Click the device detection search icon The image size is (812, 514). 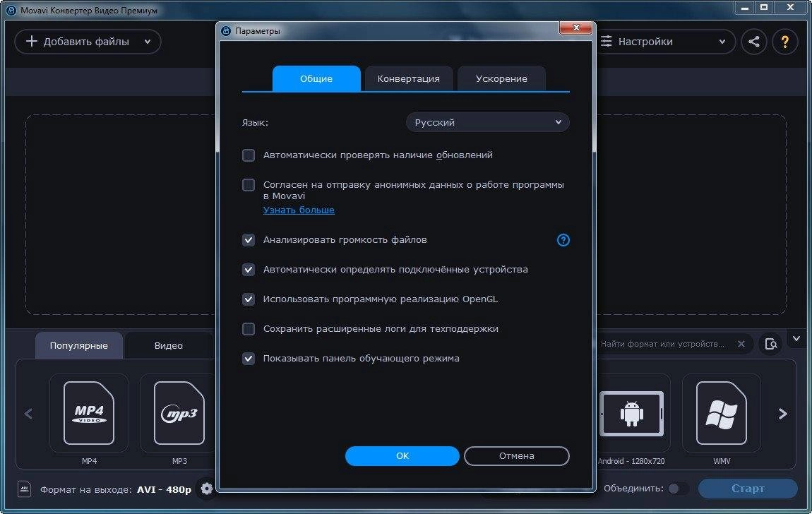pos(770,344)
